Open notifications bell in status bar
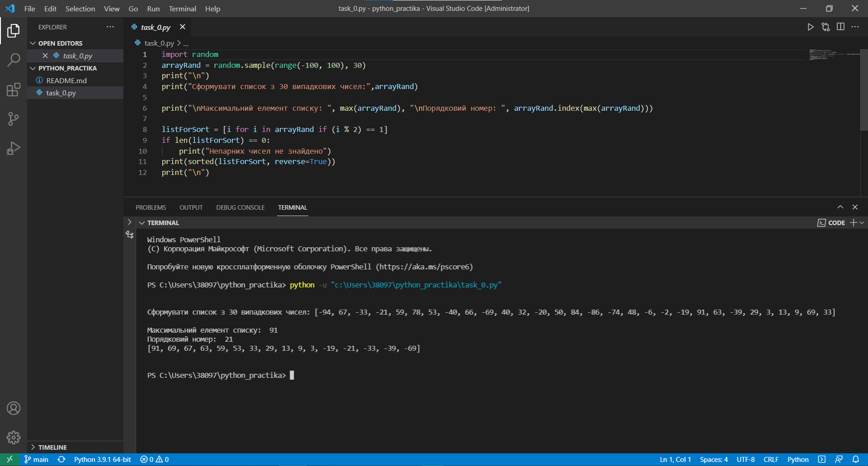The height and width of the screenshot is (466, 868). click(x=856, y=459)
